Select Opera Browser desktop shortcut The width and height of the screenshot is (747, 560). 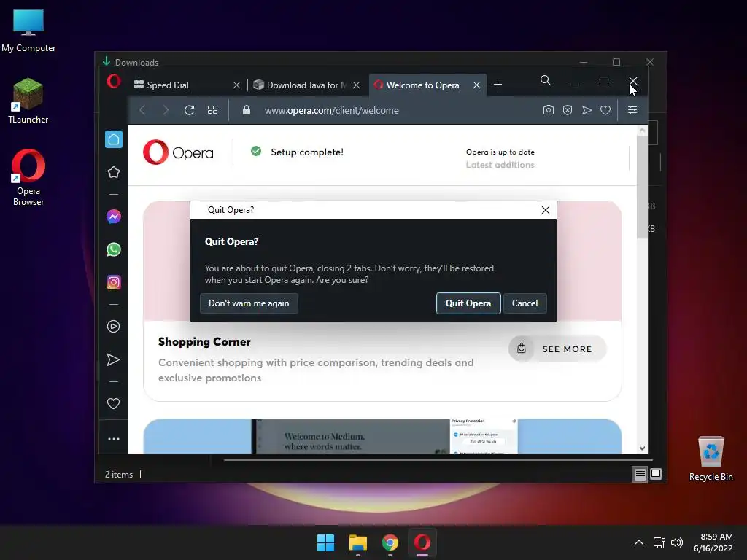click(28, 178)
